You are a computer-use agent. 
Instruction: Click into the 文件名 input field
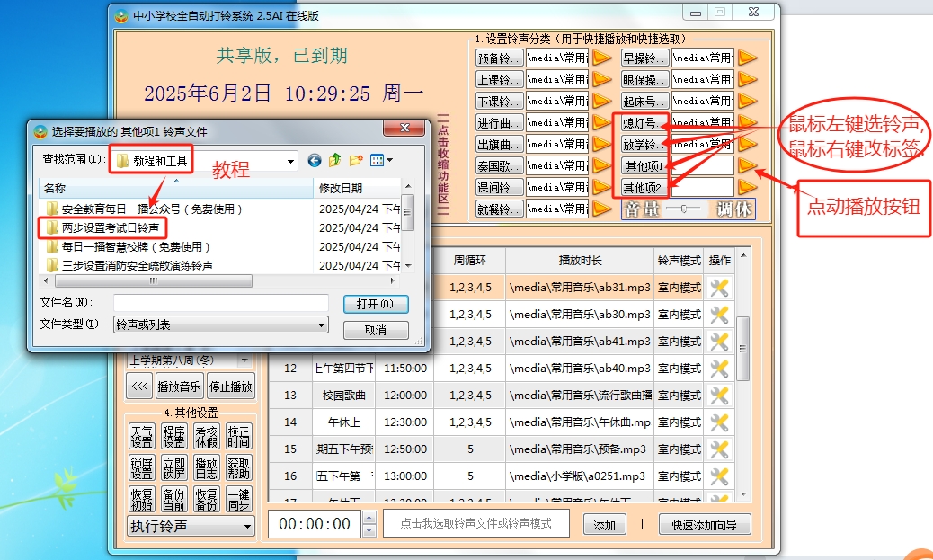(x=221, y=303)
